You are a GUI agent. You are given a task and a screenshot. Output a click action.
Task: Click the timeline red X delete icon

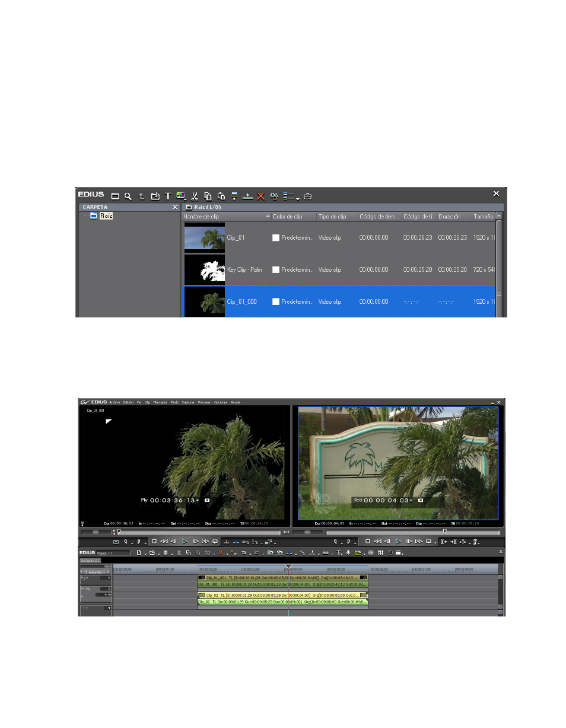220,552
